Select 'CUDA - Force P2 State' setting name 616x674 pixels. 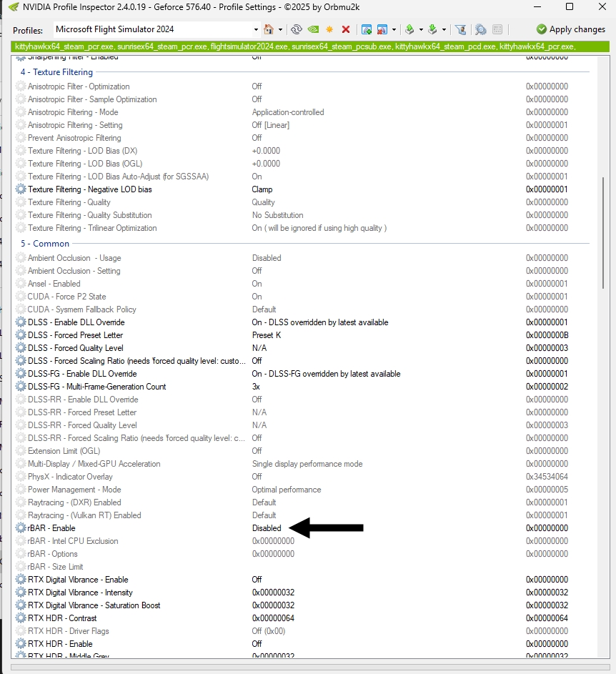66,297
